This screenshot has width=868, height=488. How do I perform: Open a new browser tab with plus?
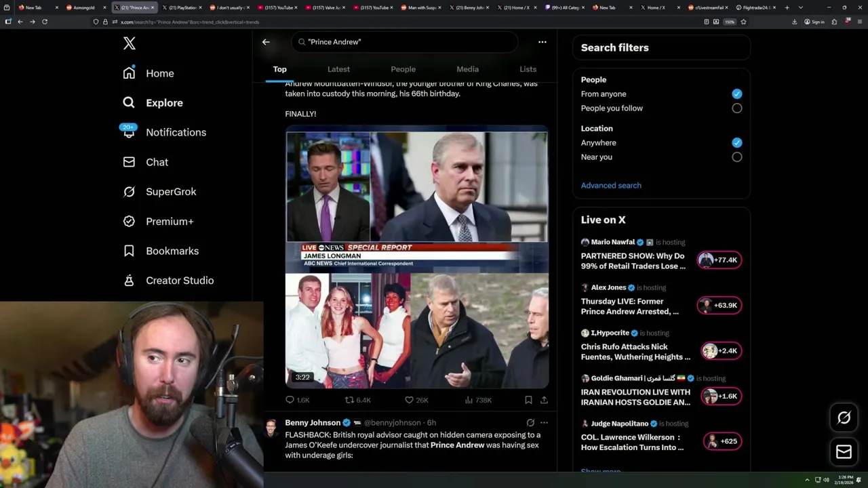(787, 7)
